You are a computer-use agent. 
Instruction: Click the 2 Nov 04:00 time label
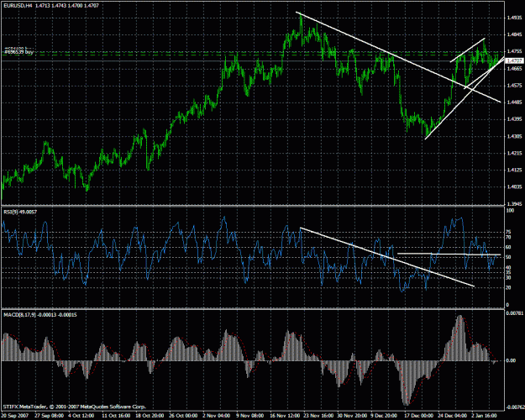coord(216,415)
